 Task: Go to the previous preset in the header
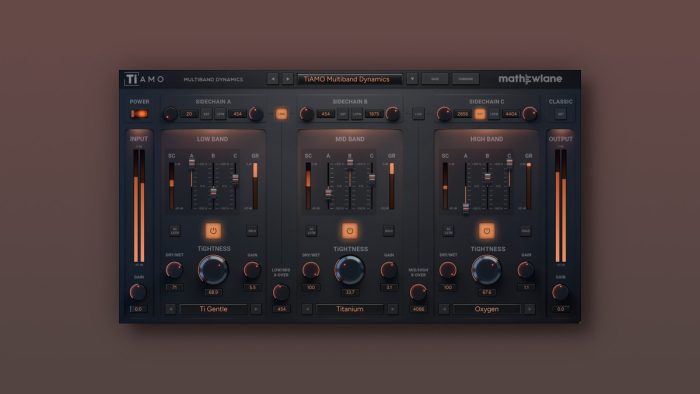coord(272,79)
